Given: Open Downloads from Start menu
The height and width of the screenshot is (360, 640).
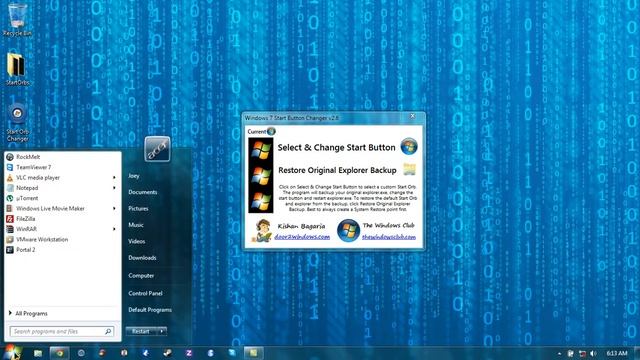Looking at the screenshot, I should 142,258.
